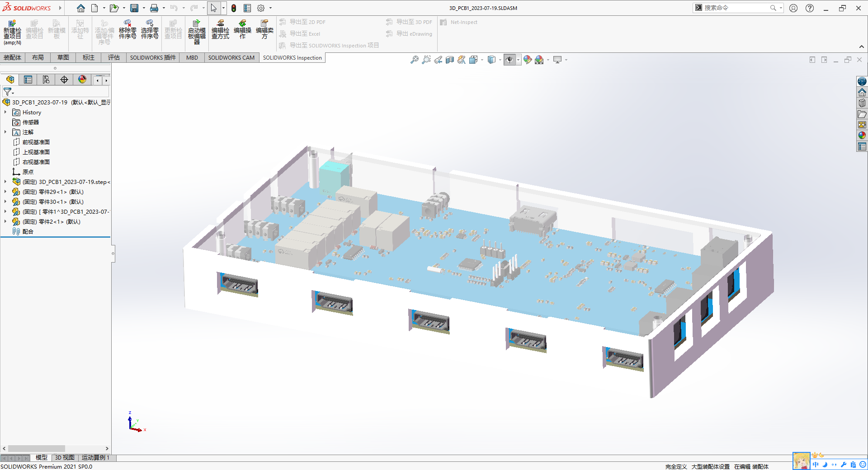Open Appearances task pane tab

click(x=862, y=135)
